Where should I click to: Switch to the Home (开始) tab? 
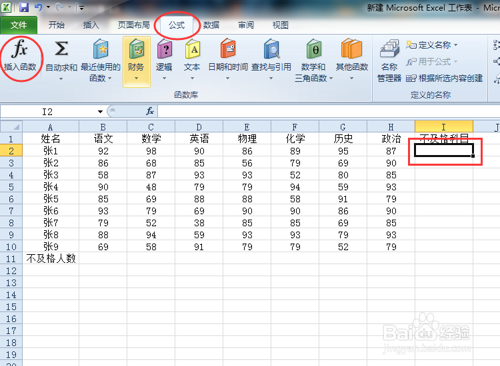[x=56, y=25]
